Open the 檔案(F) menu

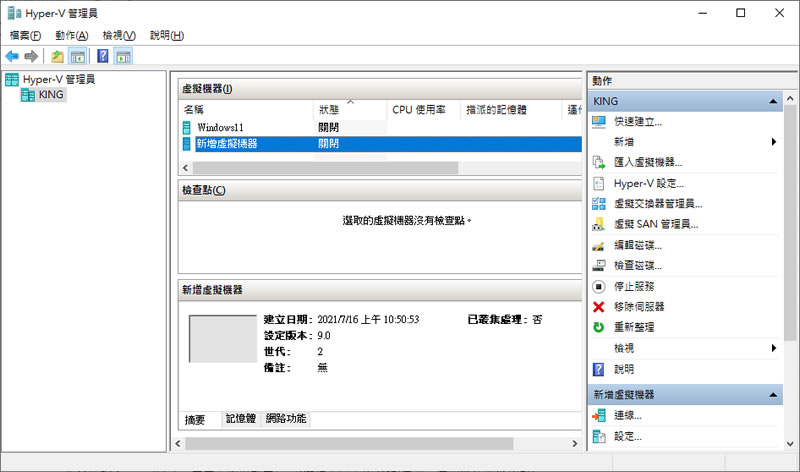coord(25,35)
